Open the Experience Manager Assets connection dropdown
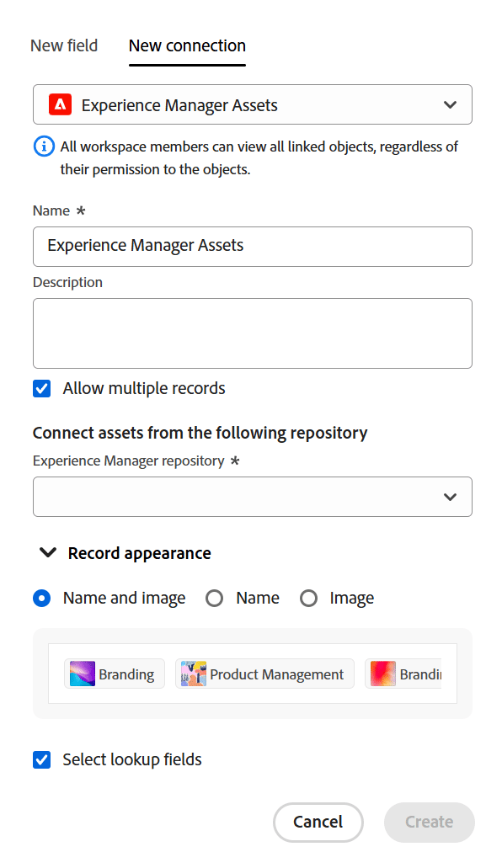Viewport: 502px width, 868px height. pyautogui.click(x=252, y=104)
